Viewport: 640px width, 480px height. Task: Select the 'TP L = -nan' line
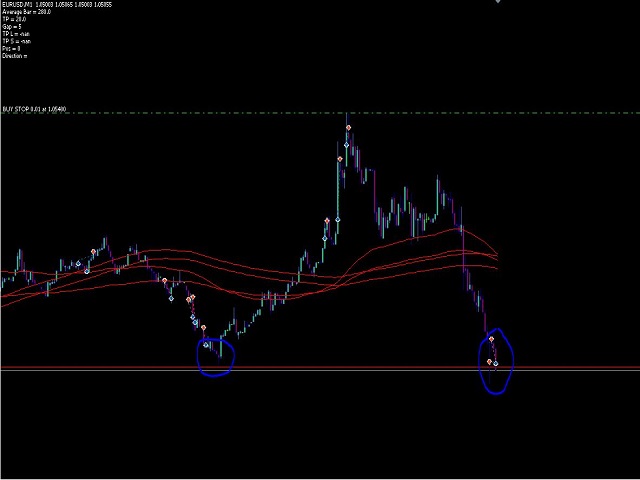(16, 34)
